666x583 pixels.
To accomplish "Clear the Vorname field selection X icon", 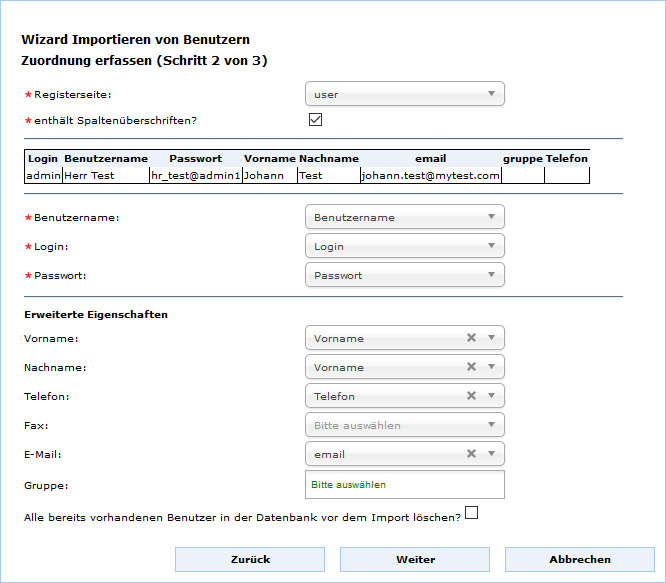I will point(471,338).
